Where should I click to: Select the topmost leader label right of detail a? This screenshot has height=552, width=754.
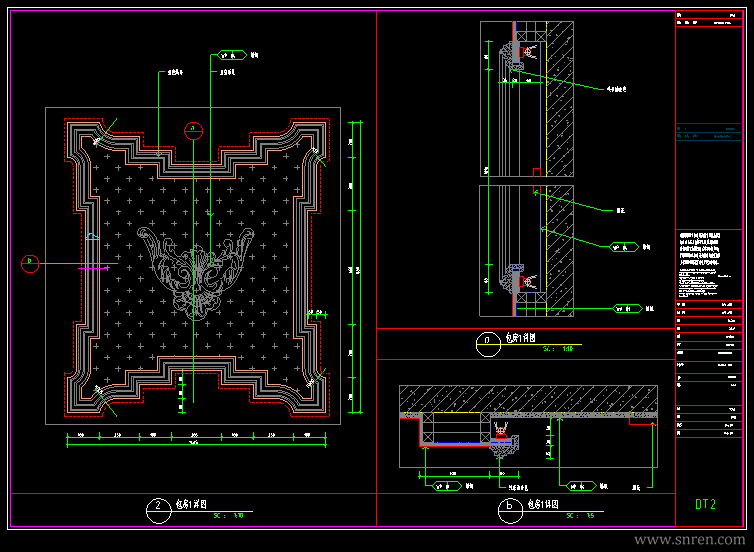616,89
